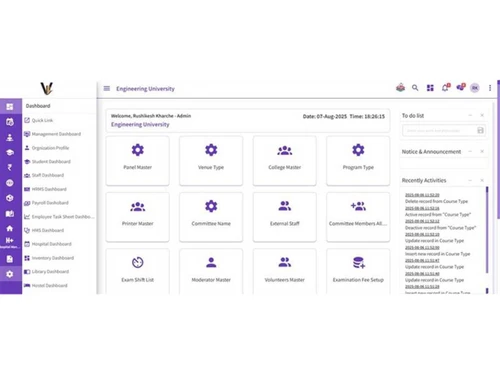Open the three-dot overflow menu
500x375 pixels.
490,88
